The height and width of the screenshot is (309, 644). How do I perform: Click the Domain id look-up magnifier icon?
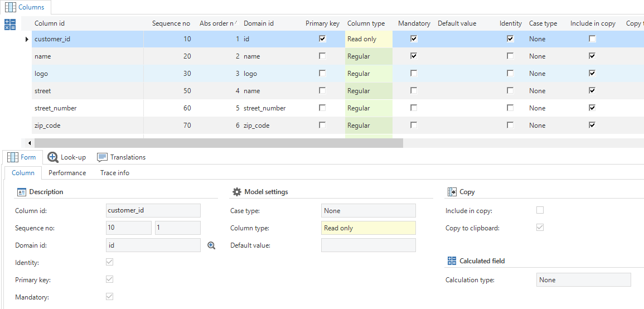[211, 245]
